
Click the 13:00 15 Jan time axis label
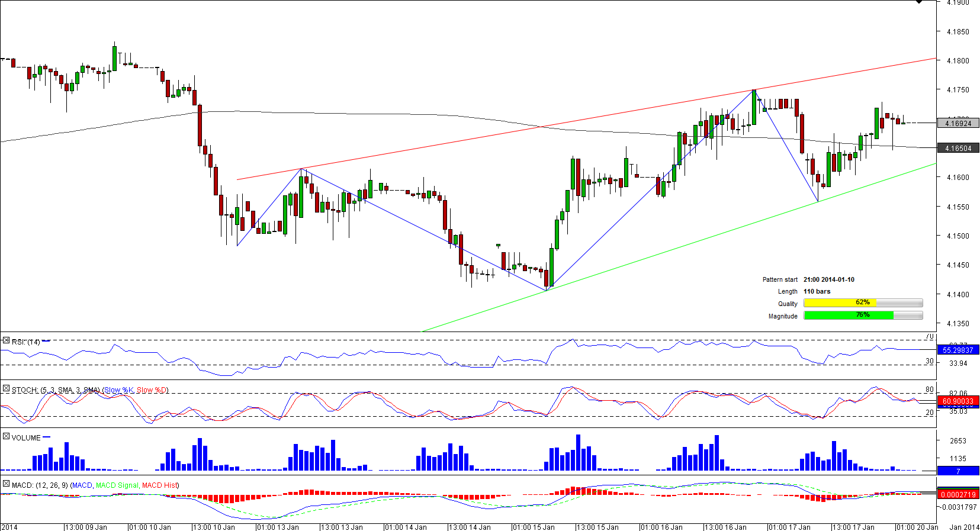click(598, 527)
